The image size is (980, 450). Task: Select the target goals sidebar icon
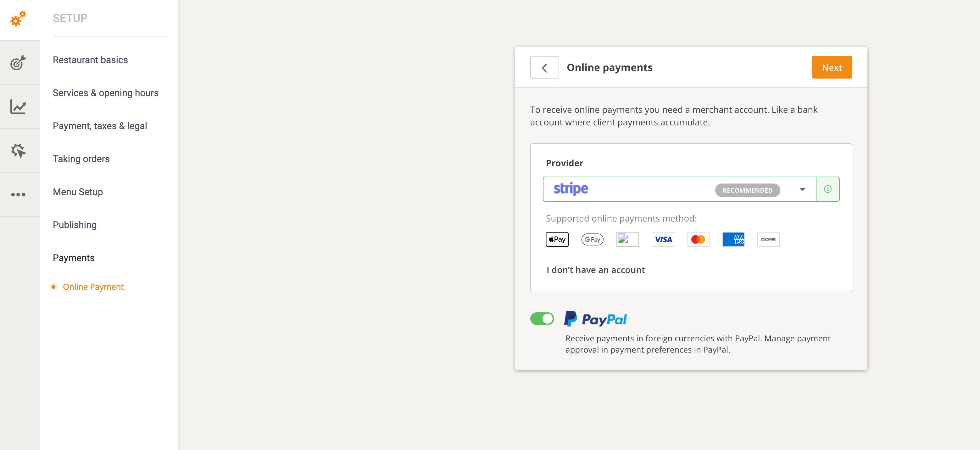[19, 63]
